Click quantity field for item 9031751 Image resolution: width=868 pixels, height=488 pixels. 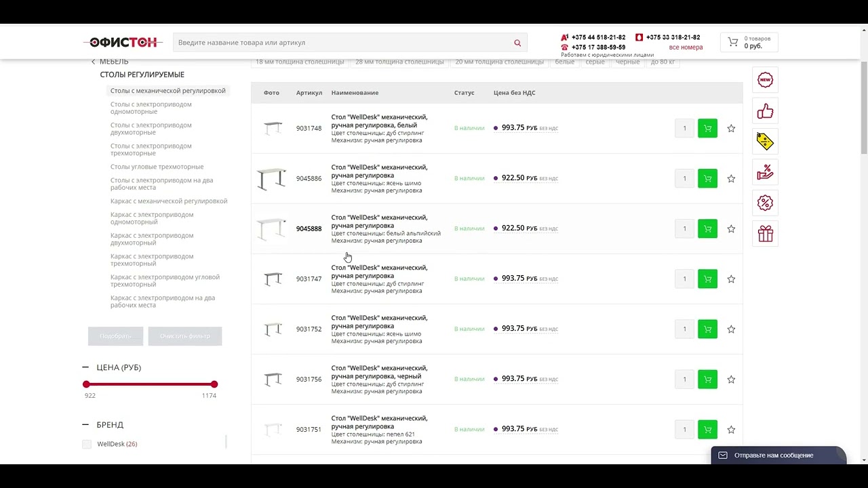pos(685,429)
